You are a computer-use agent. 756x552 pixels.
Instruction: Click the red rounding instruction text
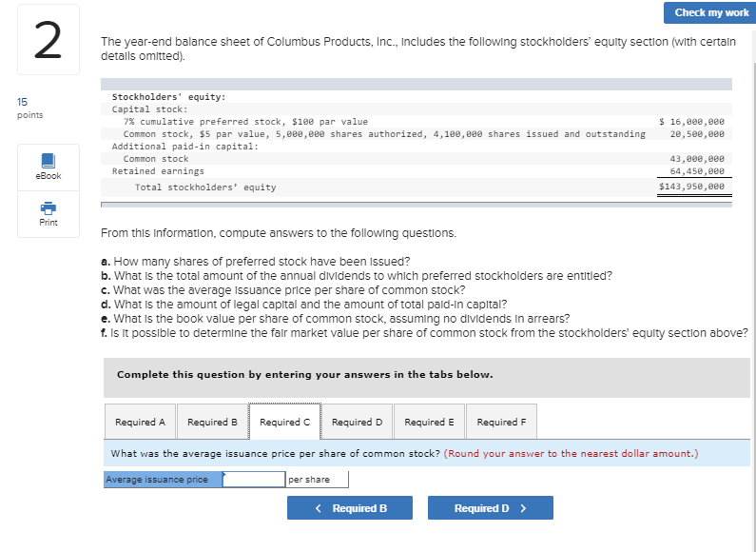[x=571, y=454]
